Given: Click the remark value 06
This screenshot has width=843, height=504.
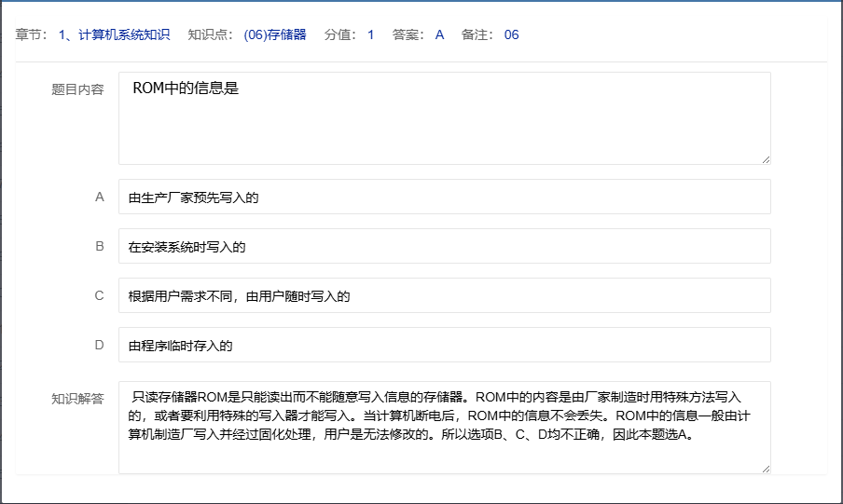Looking at the screenshot, I should pyautogui.click(x=511, y=35).
